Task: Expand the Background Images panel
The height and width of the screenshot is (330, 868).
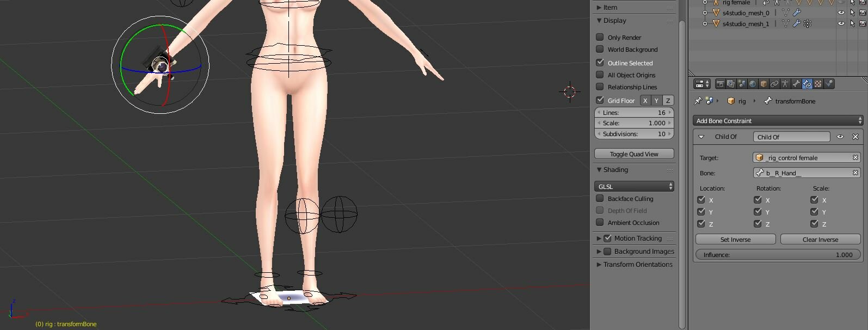Action: (x=599, y=252)
